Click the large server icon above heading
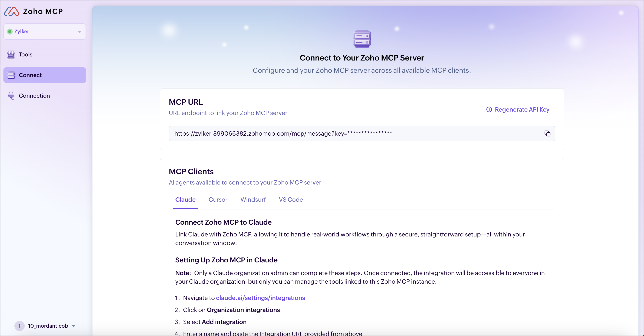644x336 pixels. pos(362,39)
